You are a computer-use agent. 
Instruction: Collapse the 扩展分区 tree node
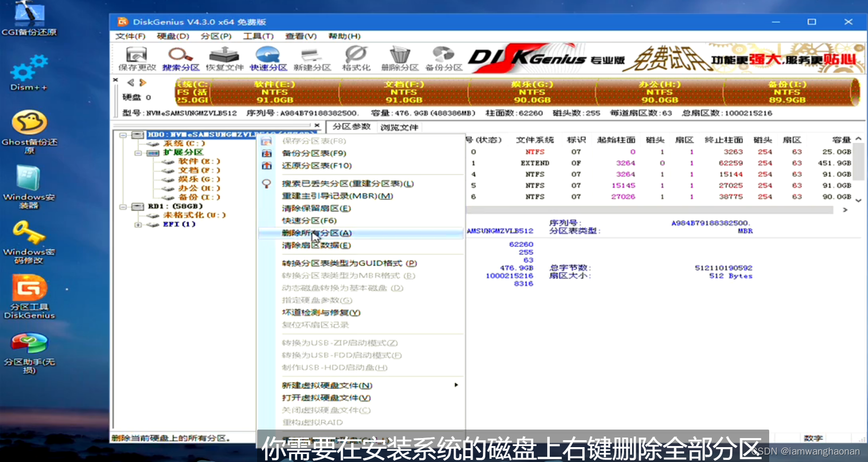138,153
